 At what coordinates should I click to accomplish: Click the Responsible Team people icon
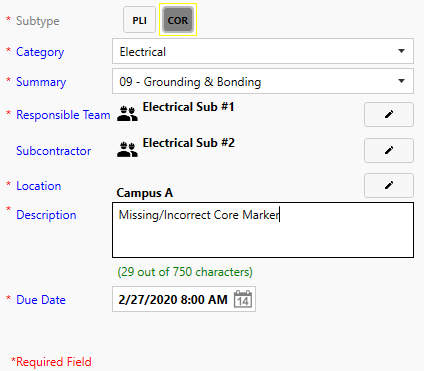127,113
